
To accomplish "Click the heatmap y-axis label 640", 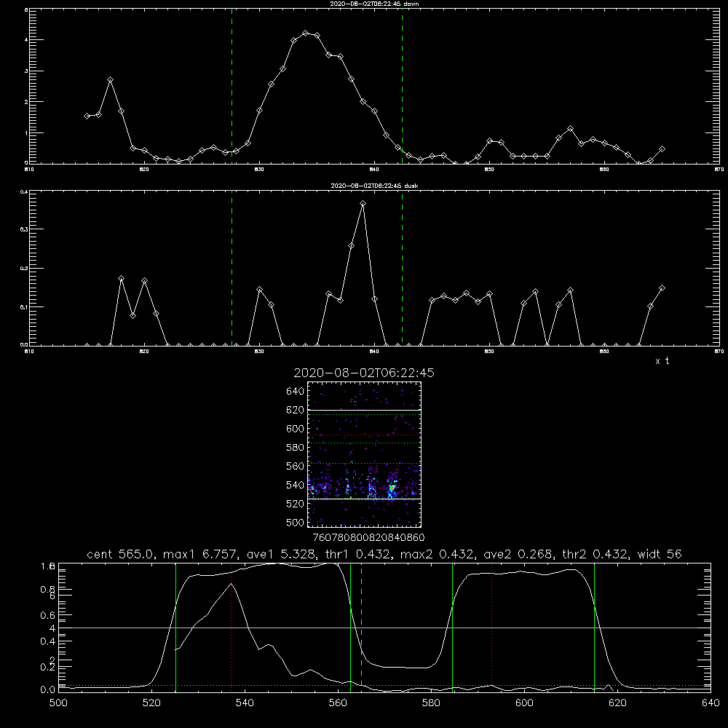I will coord(295,391).
